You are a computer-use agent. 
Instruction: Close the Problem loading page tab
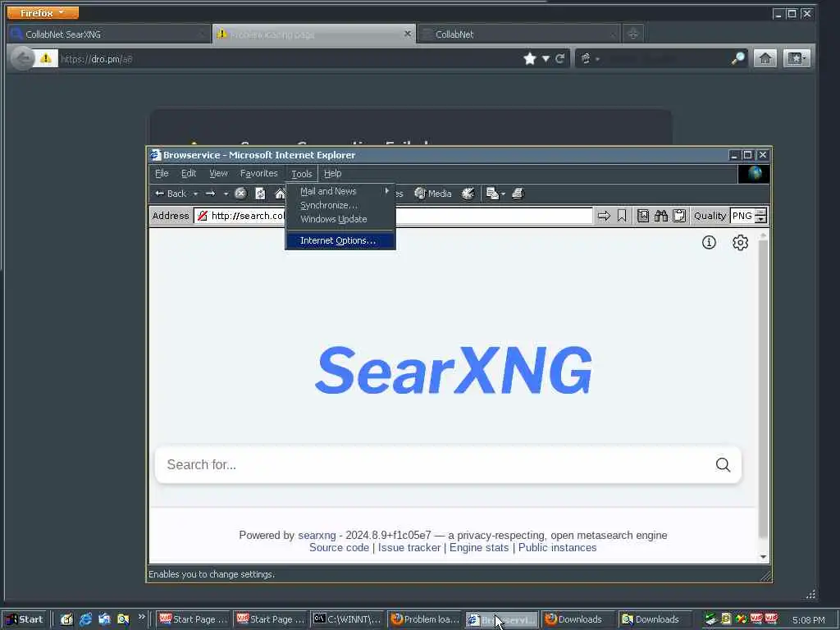click(408, 34)
